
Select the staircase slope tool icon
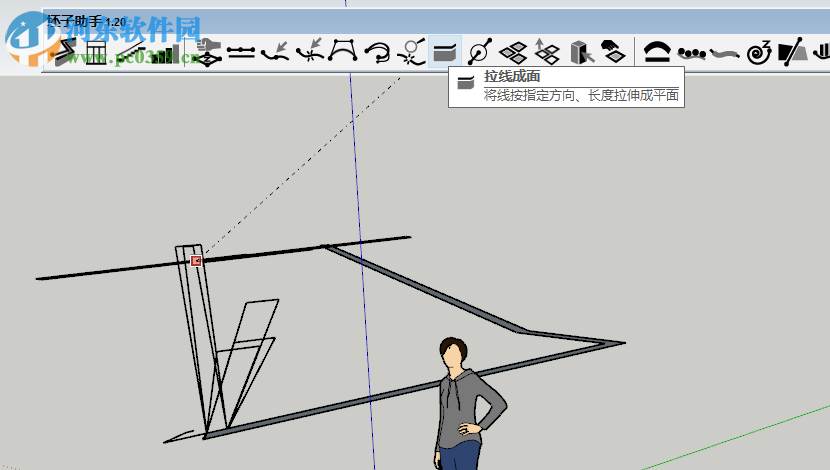[130, 52]
